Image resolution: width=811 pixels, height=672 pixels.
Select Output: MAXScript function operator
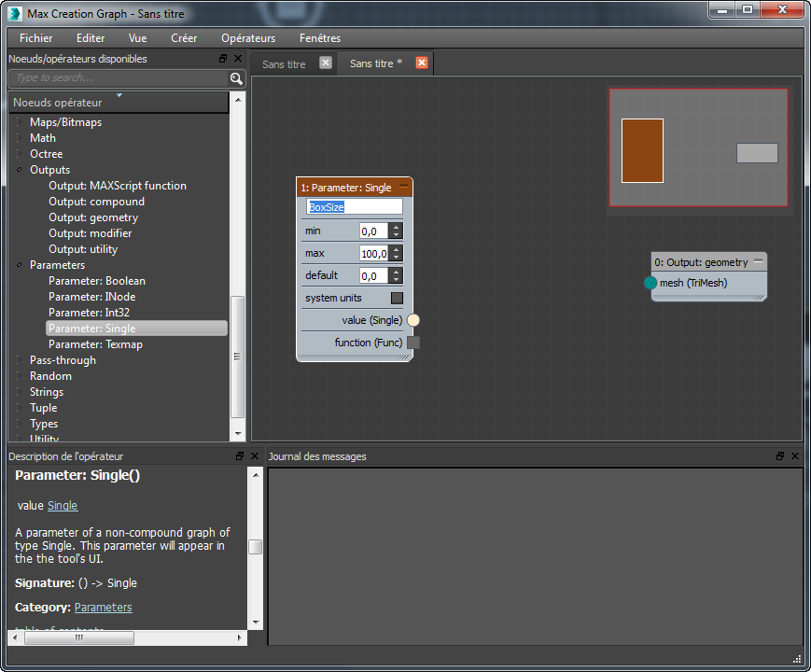pos(118,186)
